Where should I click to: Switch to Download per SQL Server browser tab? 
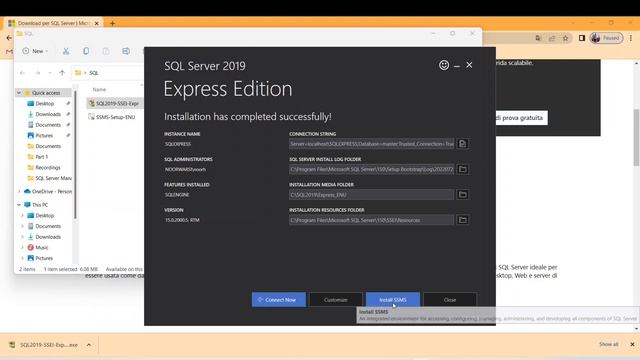pyautogui.click(x=53, y=23)
